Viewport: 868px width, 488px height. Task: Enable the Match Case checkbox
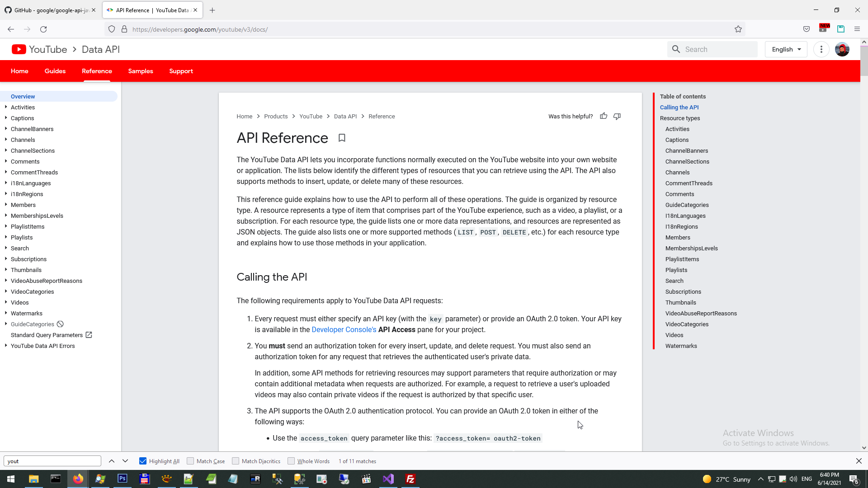coord(190,461)
